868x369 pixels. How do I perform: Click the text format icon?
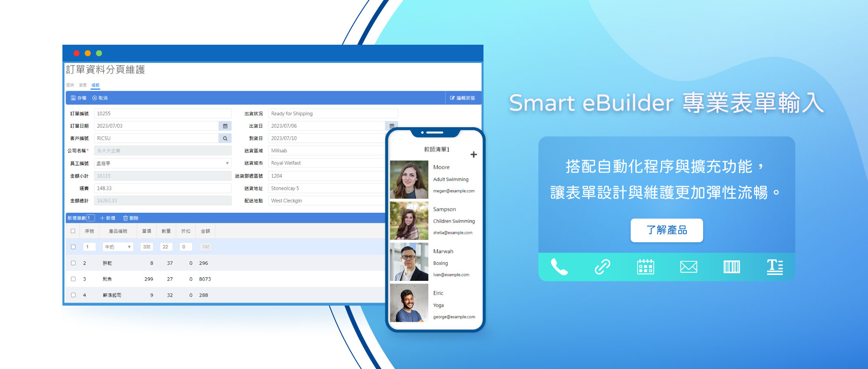pos(775,267)
